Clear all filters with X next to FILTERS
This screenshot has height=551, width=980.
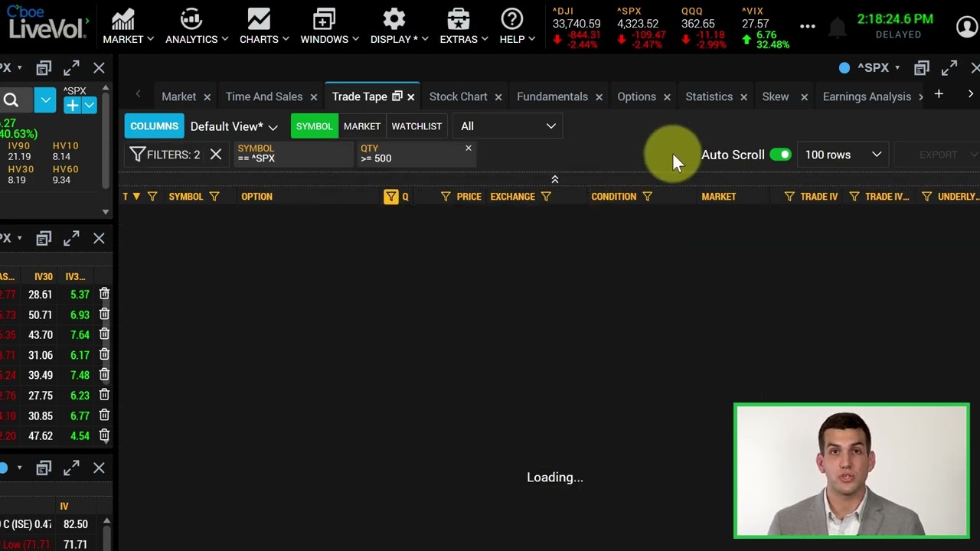tap(216, 155)
